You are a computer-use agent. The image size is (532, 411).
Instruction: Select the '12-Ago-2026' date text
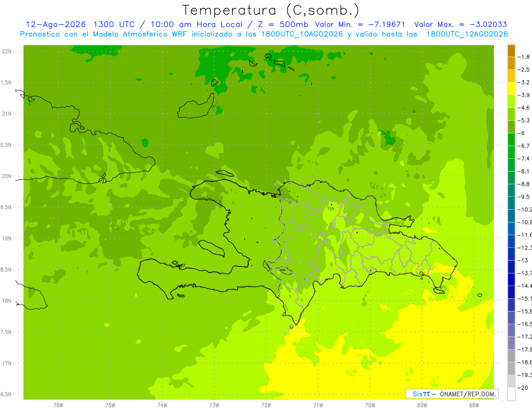pyautogui.click(x=55, y=24)
